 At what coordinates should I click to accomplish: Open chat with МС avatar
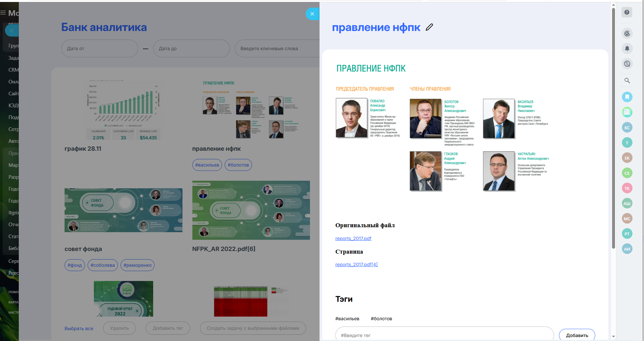tap(627, 219)
